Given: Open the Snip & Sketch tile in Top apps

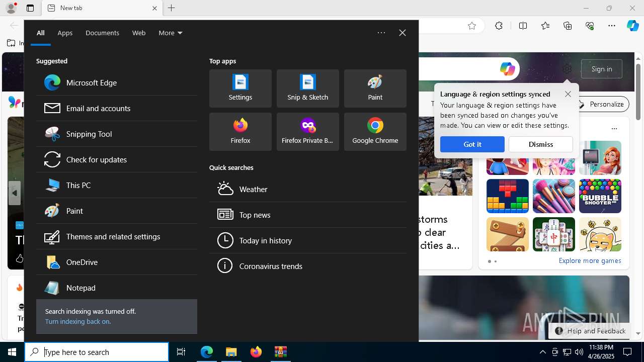Looking at the screenshot, I should (308, 88).
